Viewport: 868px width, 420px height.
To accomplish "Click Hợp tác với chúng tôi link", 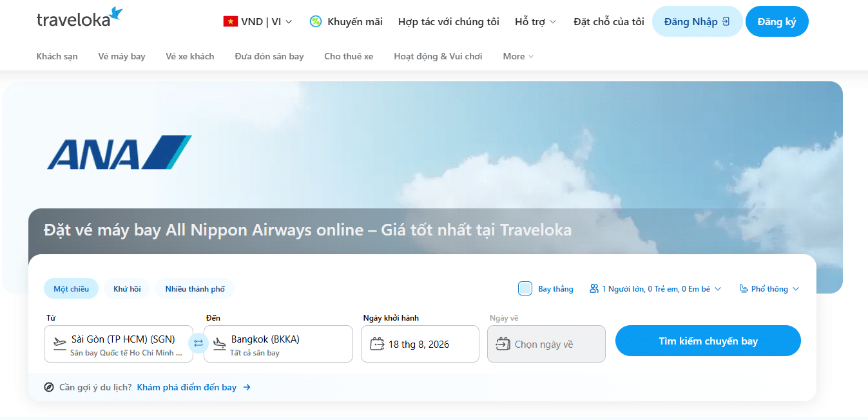I will (448, 21).
